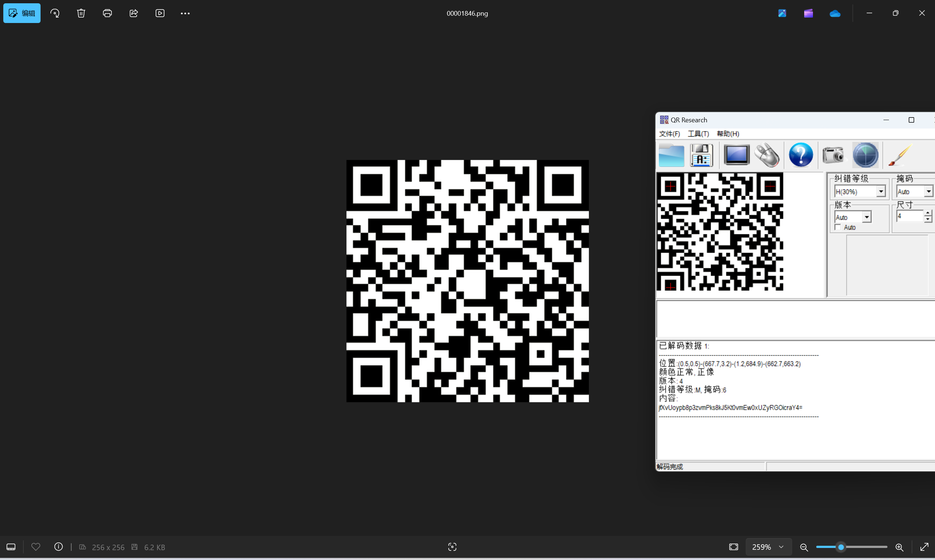Toggle the filmstrip at bottom left
The height and width of the screenshot is (560, 935).
click(11, 547)
